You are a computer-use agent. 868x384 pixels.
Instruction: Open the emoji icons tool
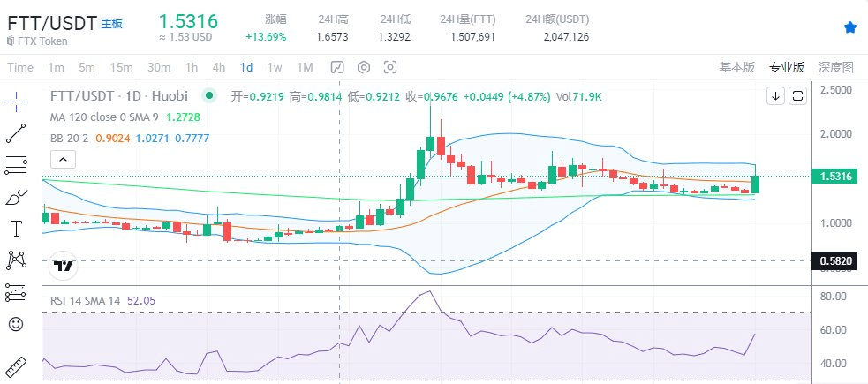16,324
